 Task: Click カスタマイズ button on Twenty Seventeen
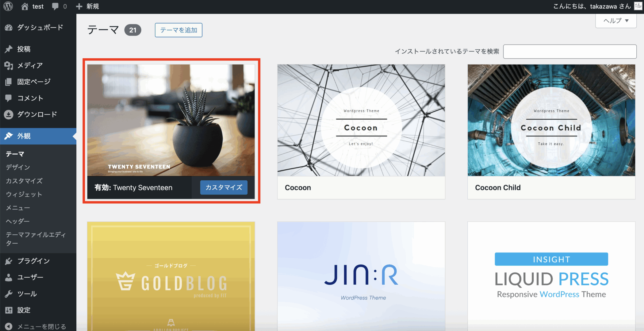click(224, 187)
